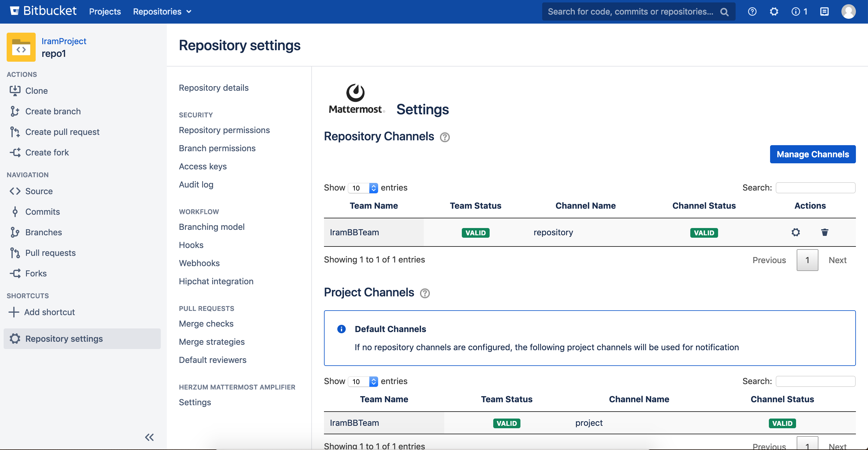Click the Add shortcut plus icon

[x=14, y=312]
